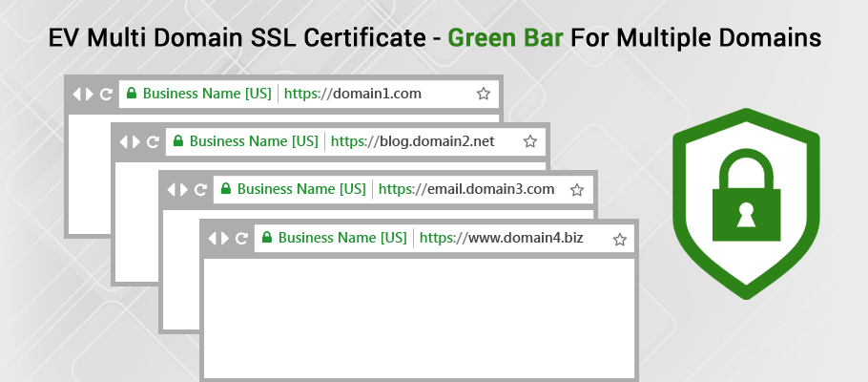The height and width of the screenshot is (382, 868).
Task: Click 'EV Multi Domain SSL Certificate' heading
Action: coord(238,37)
